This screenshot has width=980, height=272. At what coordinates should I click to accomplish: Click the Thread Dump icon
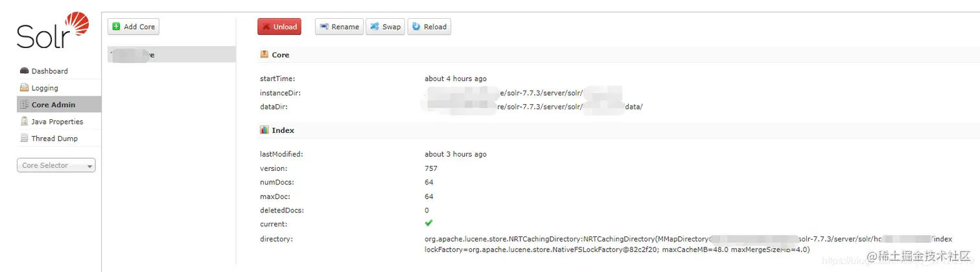tap(25, 138)
